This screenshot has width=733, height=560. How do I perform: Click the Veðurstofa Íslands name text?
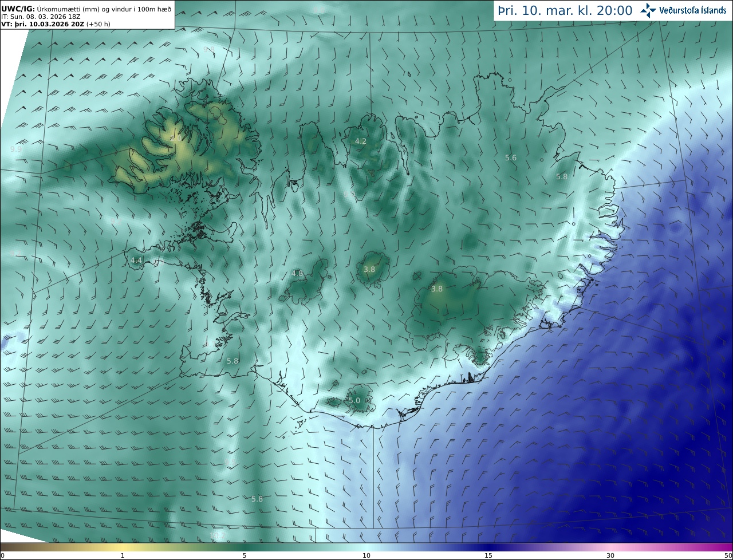692,10
